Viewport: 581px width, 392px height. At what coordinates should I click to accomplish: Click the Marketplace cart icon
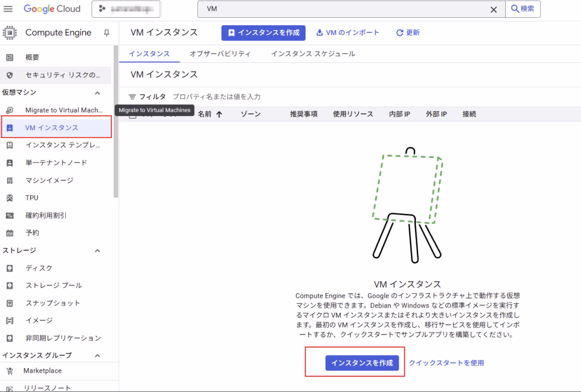point(10,371)
